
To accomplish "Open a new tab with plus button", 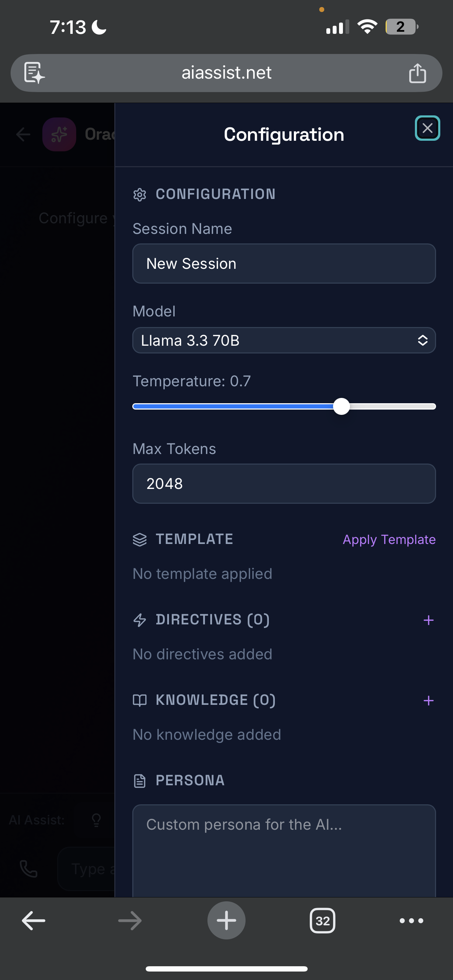I will pos(226,920).
